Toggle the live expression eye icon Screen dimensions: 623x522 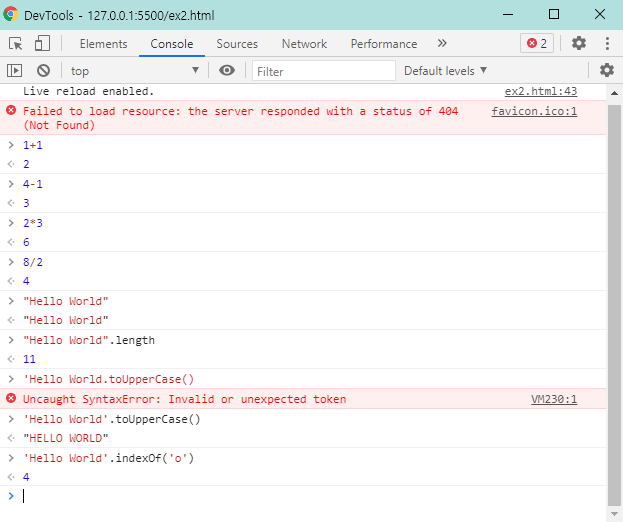[226, 71]
